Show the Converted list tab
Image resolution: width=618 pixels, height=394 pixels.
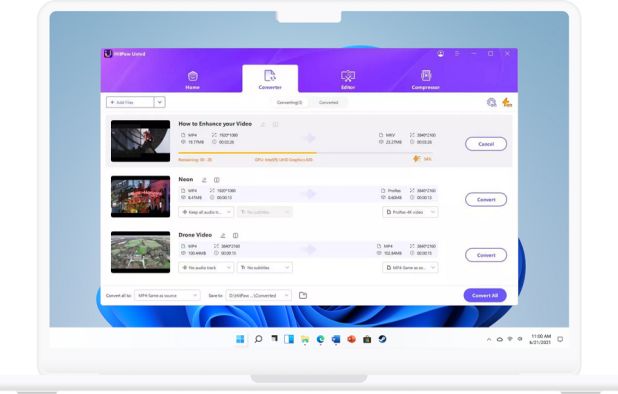[x=328, y=102]
